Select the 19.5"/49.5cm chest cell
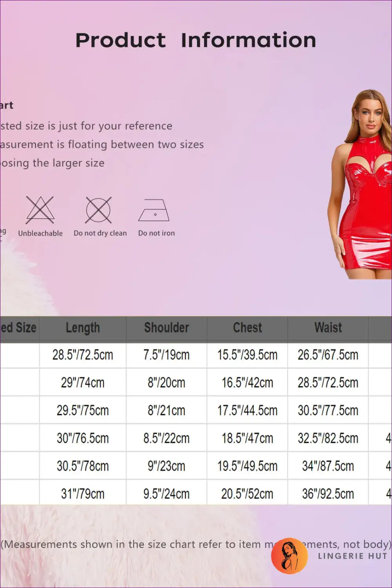 [x=247, y=466]
